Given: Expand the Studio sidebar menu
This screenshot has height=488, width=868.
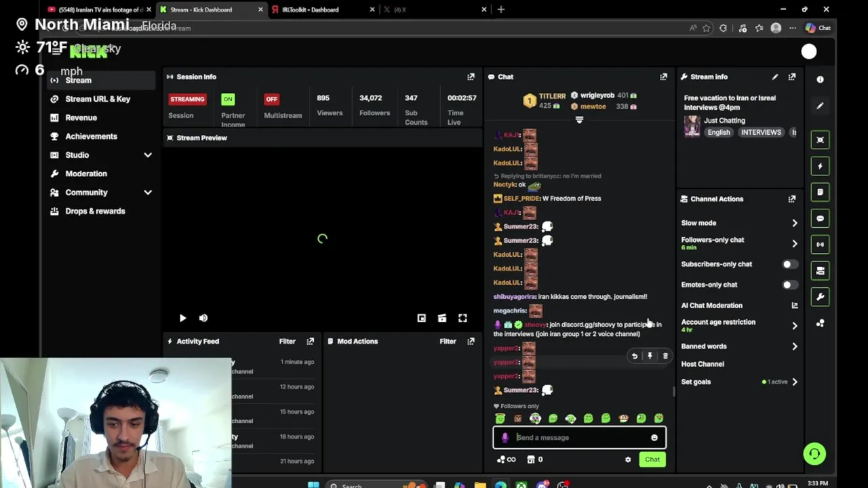Looking at the screenshot, I should 148,155.
